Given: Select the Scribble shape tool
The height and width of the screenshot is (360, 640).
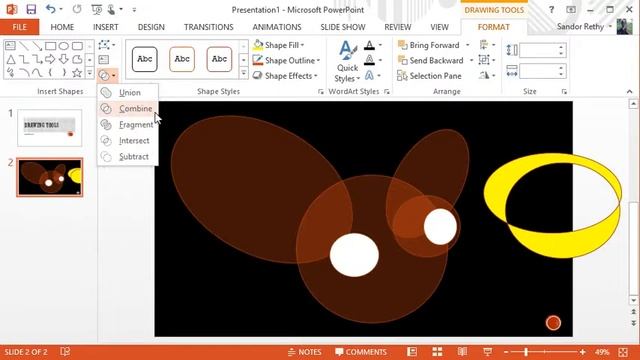Looking at the screenshot, I should tap(11, 73).
